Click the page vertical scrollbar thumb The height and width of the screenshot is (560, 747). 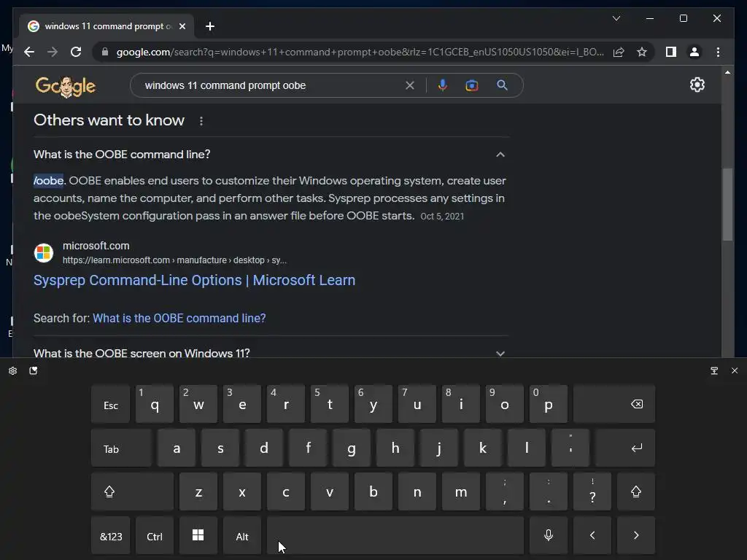[727, 205]
